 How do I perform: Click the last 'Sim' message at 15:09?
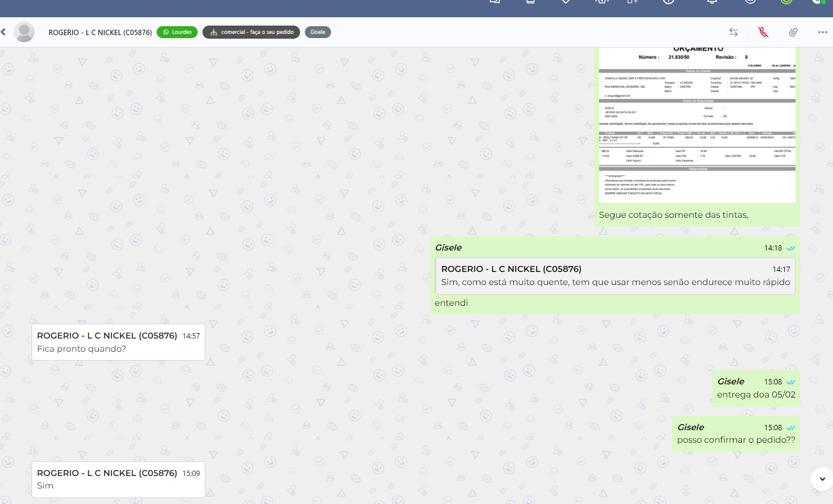coord(45,486)
